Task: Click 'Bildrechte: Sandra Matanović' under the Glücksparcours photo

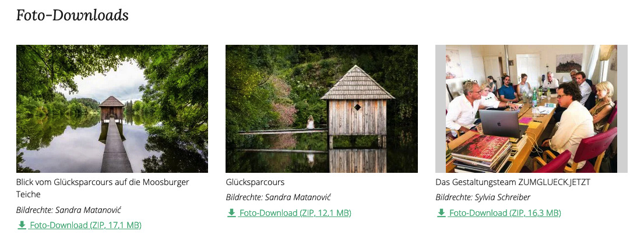Action: click(x=279, y=197)
